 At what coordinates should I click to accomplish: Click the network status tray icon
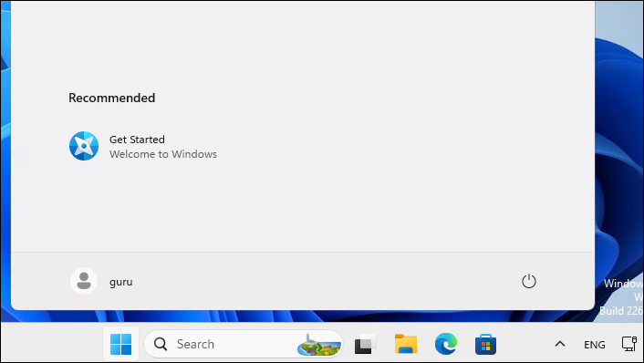point(629,344)
